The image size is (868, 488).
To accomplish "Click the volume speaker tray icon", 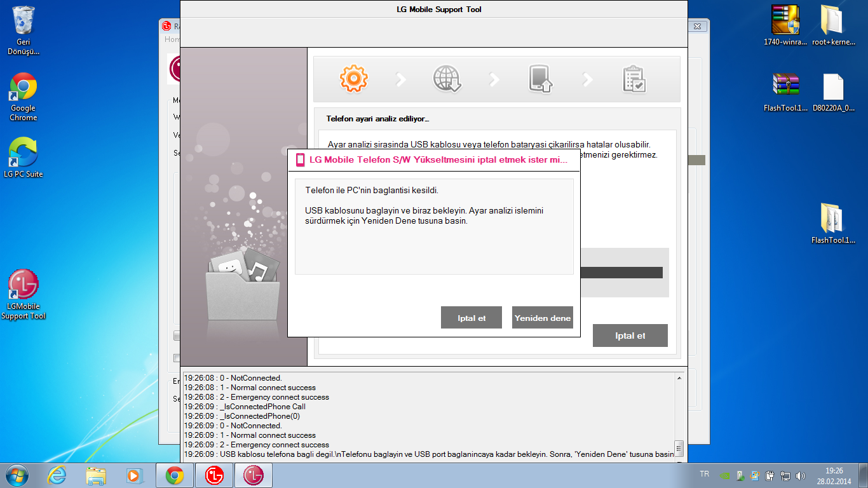I will (800, 475).
